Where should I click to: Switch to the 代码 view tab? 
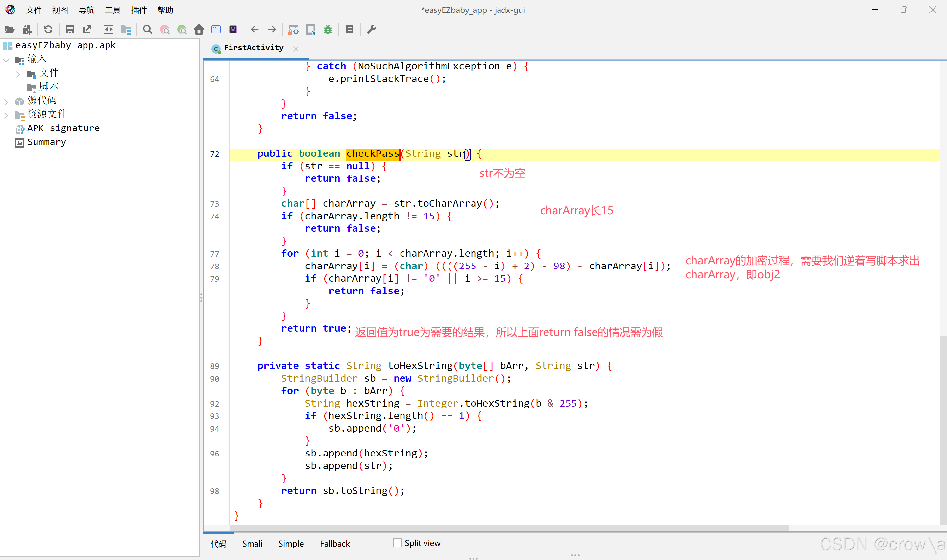point(219,543)
